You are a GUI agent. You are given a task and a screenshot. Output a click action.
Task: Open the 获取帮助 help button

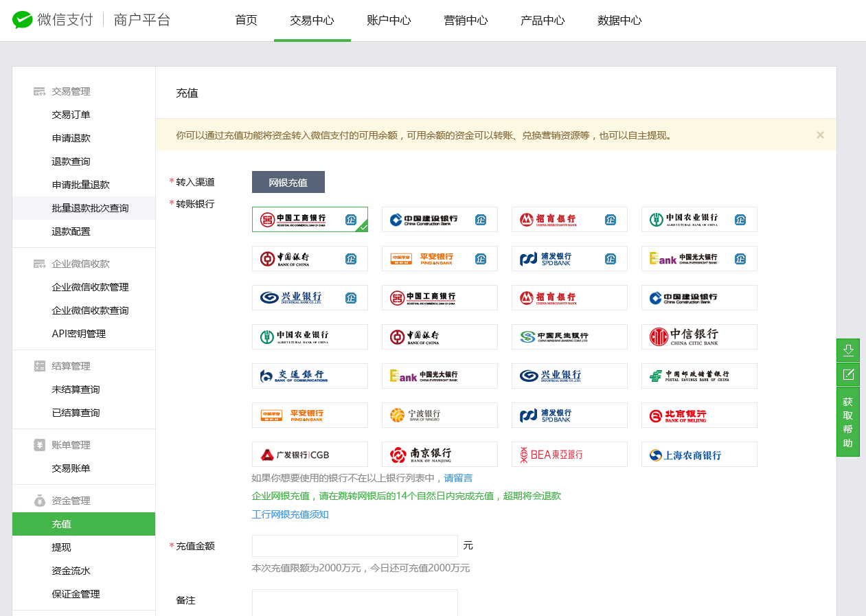[x=848, y=422]
